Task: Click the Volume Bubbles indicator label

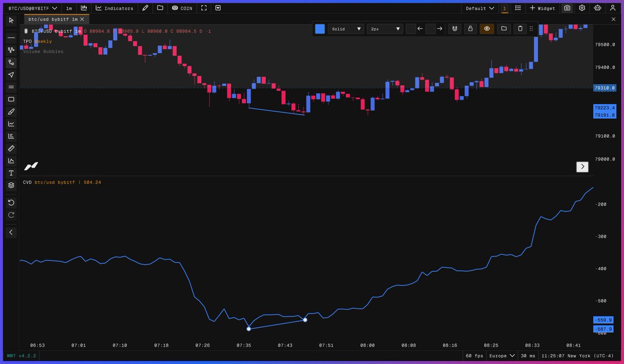Action: (43, 51)
